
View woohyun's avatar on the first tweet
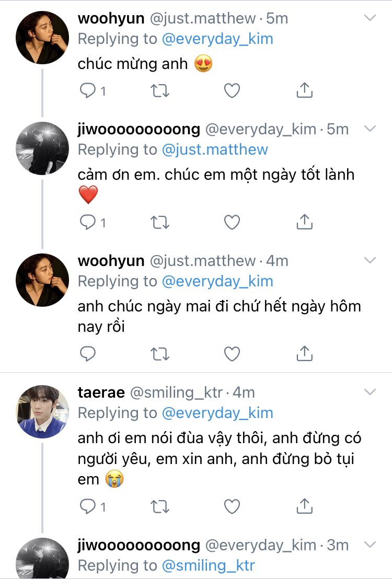click(43, 38)
